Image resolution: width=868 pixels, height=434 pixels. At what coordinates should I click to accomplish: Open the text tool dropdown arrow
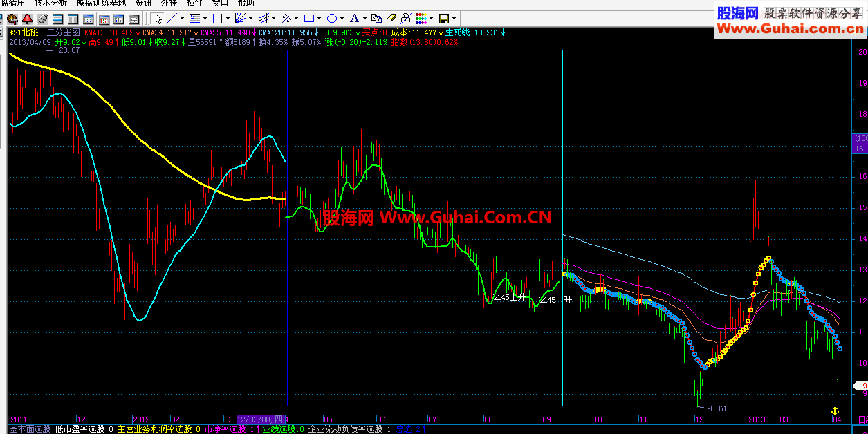[364, 19]
